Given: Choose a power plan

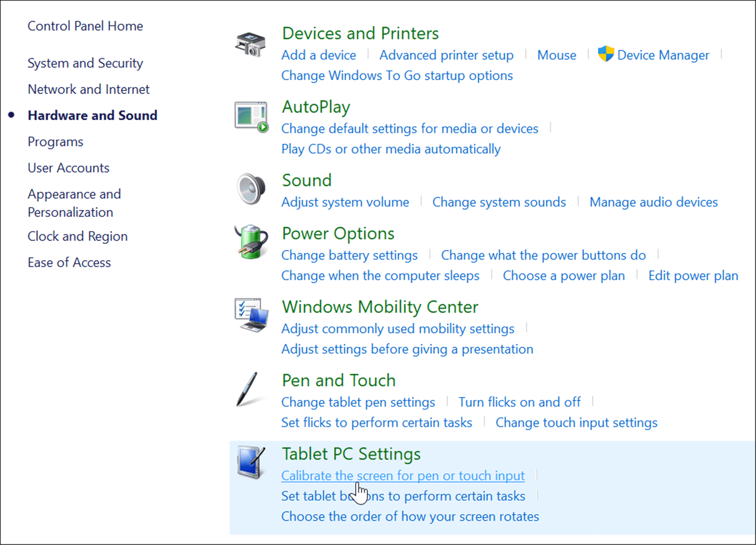Looking at the screenshot, I should tap(563, 275).
